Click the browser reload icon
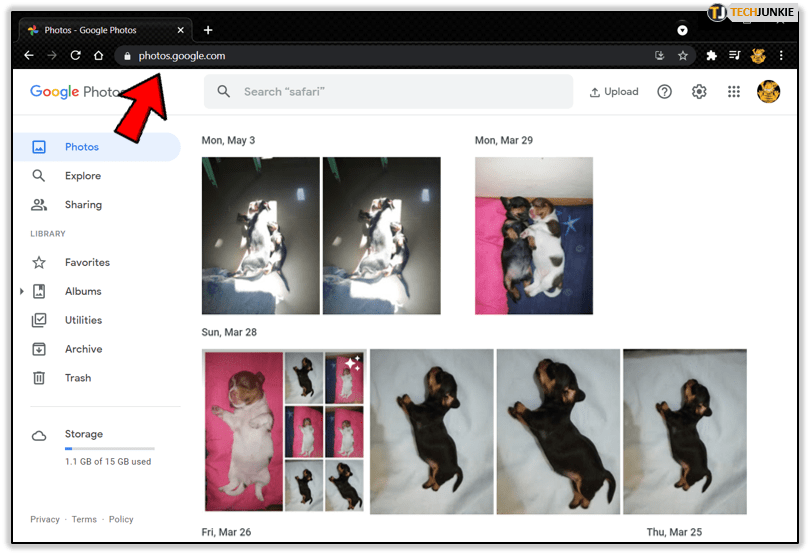 [75, 56]
